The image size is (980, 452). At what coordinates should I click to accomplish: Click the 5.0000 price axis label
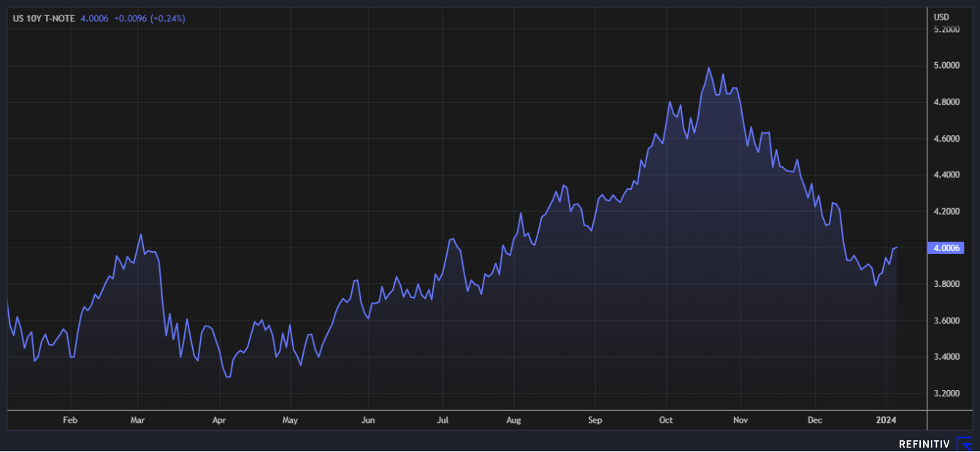(x=946, y=66)
